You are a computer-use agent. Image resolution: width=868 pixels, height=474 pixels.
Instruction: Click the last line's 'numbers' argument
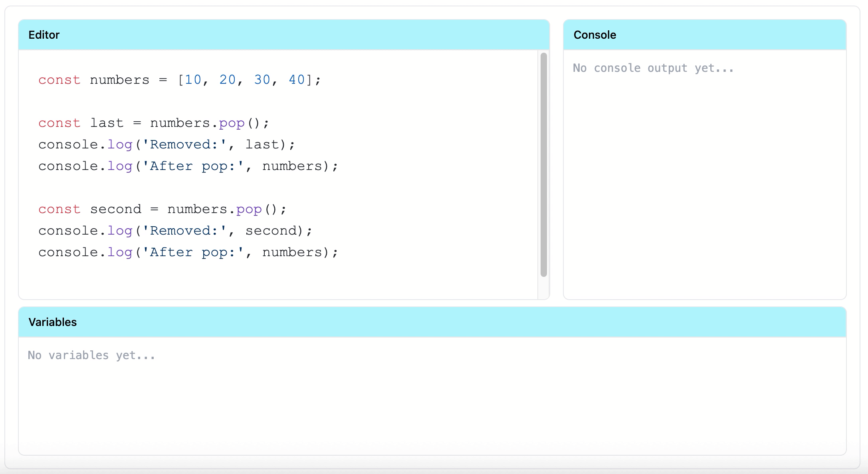[292, 252]
